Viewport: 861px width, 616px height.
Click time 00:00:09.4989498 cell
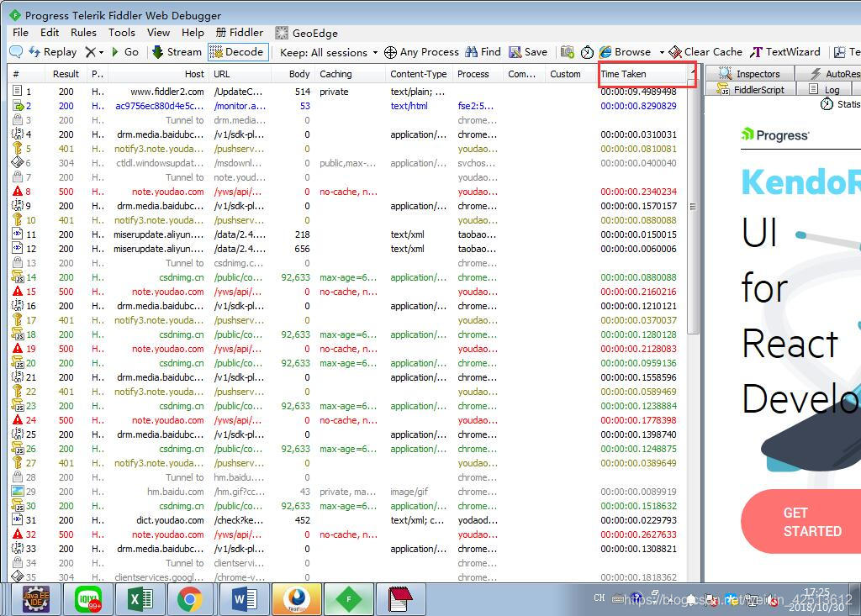click(x=638, y=92)
